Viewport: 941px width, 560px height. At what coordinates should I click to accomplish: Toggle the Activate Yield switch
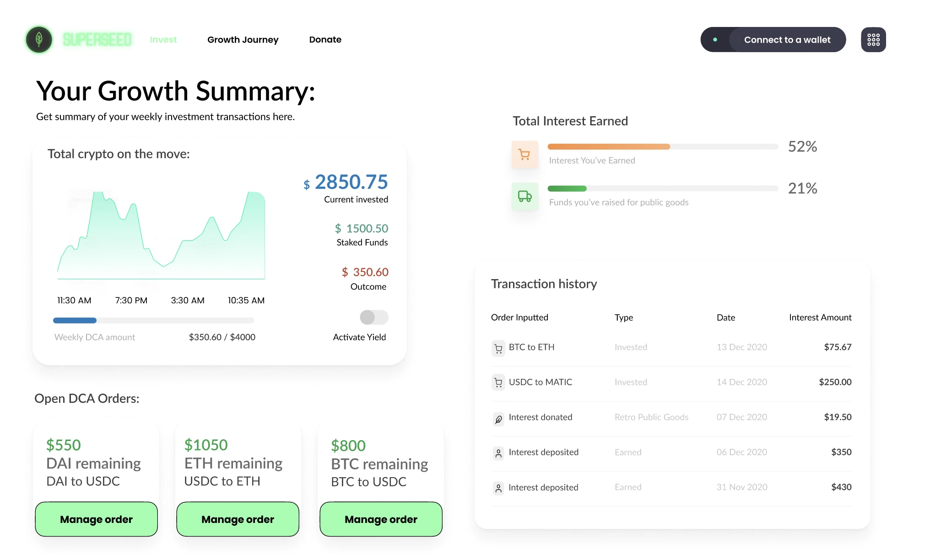click(374, 317)
